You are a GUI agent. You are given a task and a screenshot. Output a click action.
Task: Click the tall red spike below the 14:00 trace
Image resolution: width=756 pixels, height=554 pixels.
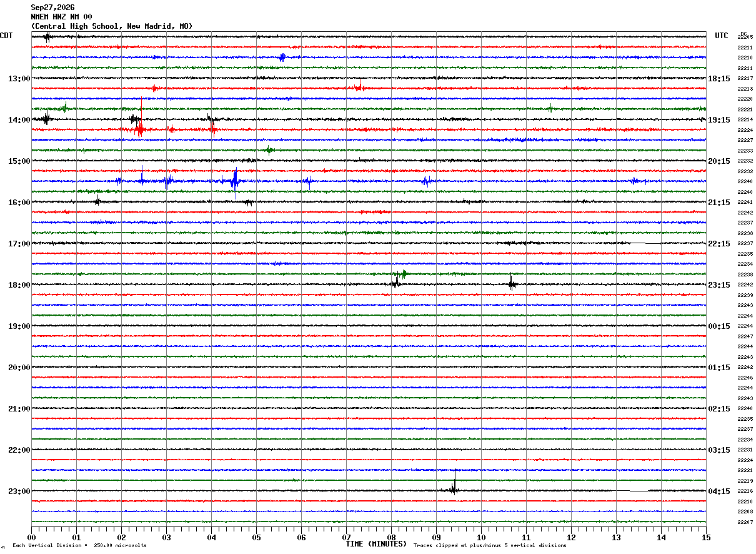(141, 118)
